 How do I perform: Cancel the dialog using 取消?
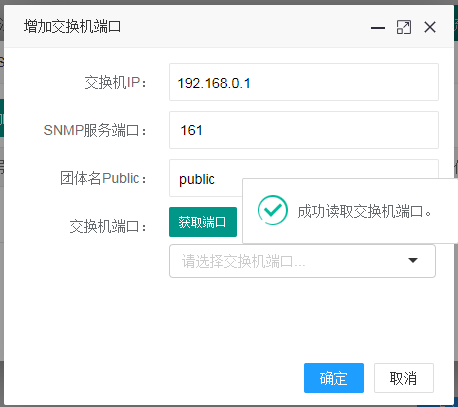[x=404, y=378]
